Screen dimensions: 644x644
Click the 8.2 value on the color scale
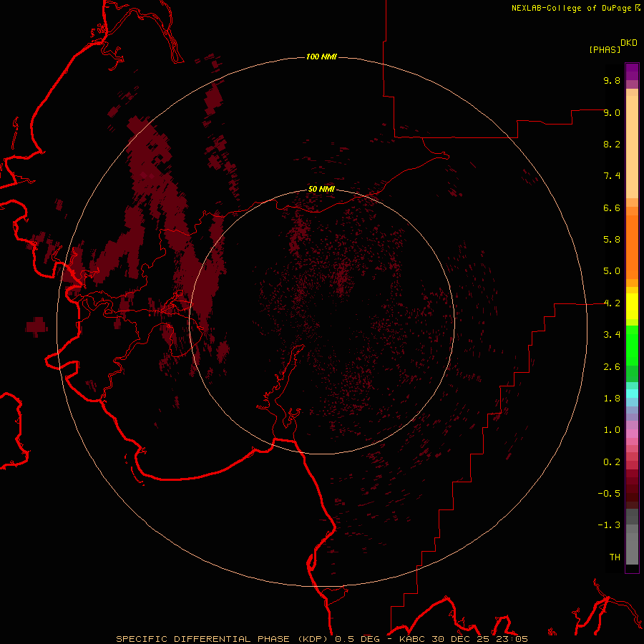pyautogui.click(x=612, y=144)
